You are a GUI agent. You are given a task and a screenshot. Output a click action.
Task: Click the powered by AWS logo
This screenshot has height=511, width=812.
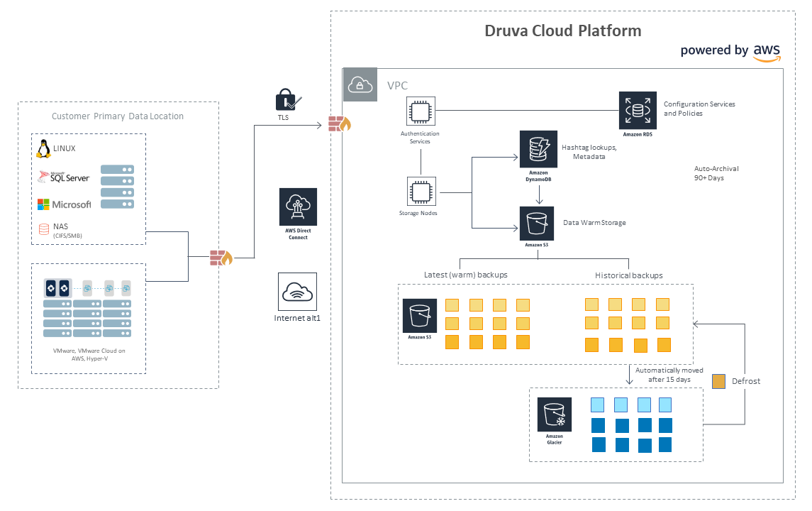coord(730,52)
